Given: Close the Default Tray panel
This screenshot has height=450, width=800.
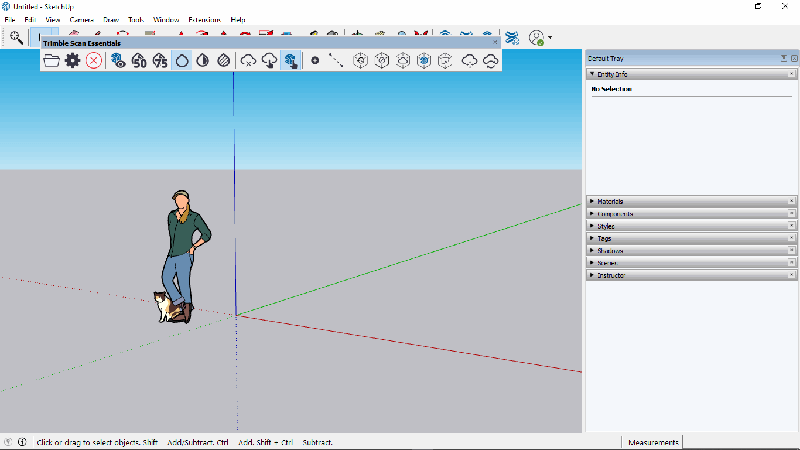Looking at the screenshot, I should coord(794,58).
